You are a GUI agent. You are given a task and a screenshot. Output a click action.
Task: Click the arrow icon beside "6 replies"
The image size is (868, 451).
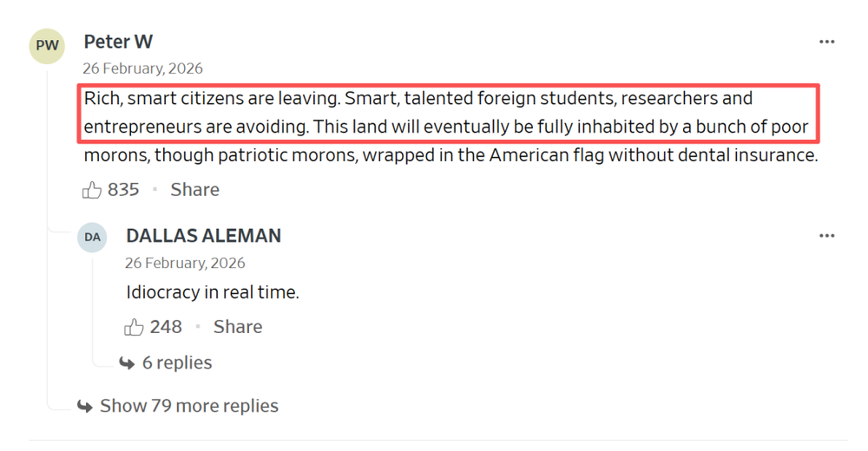point(127,363)
